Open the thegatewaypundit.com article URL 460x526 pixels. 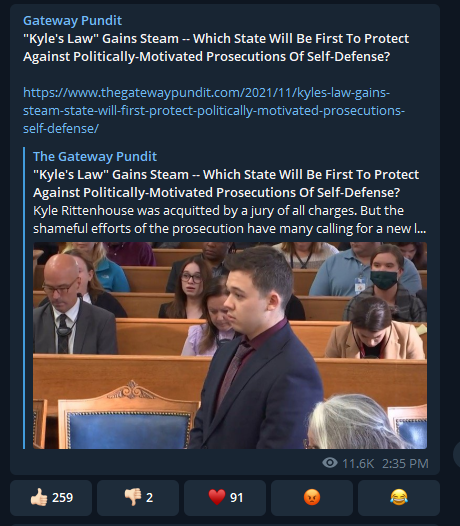(x=214, y=110)
